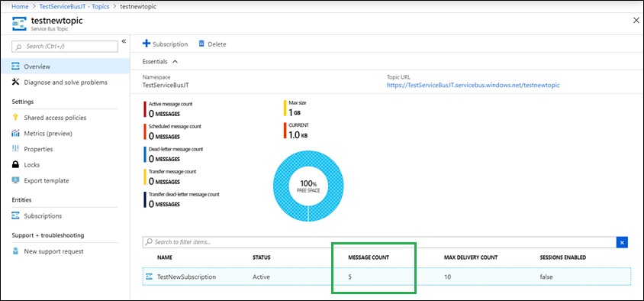The width and height of the screenshot is (644, 301).
Task: Click Active message count tile
Action: 168,109
